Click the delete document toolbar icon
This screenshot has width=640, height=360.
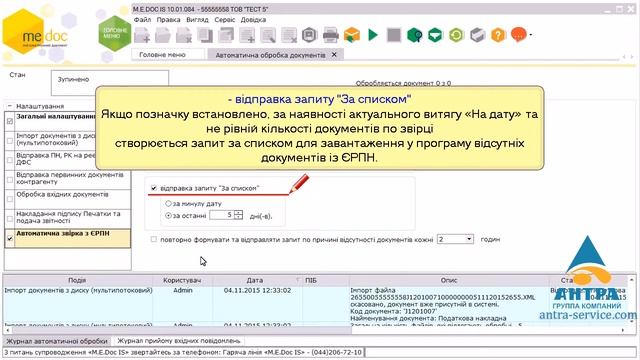point(184,35)
